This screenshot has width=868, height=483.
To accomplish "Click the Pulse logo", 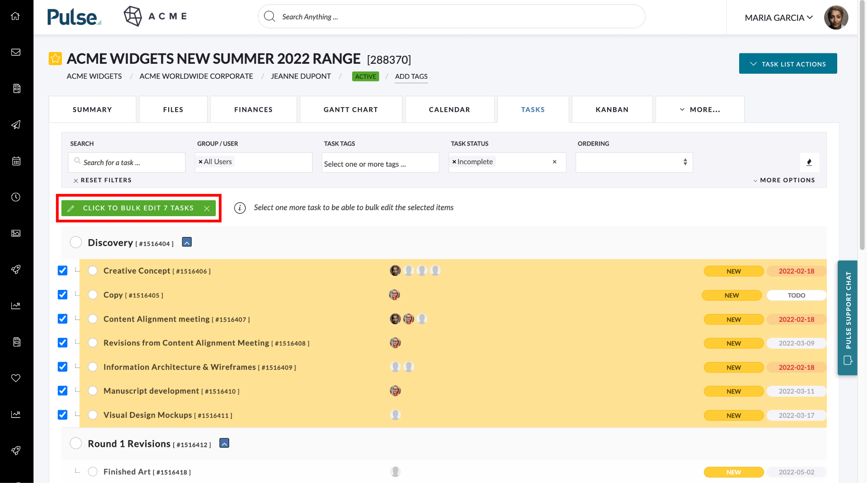I will click(74, 17).
